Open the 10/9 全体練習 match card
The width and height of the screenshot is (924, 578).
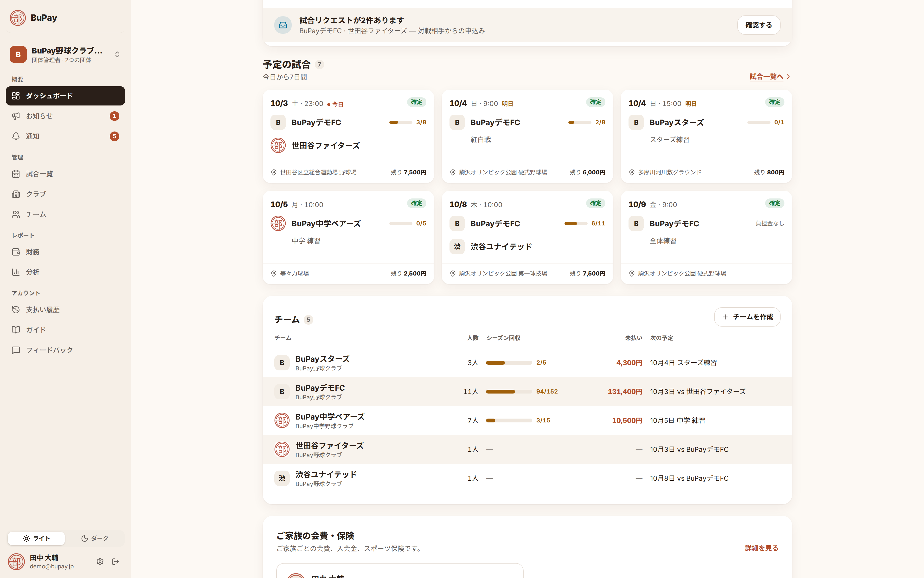click(706, 237)
